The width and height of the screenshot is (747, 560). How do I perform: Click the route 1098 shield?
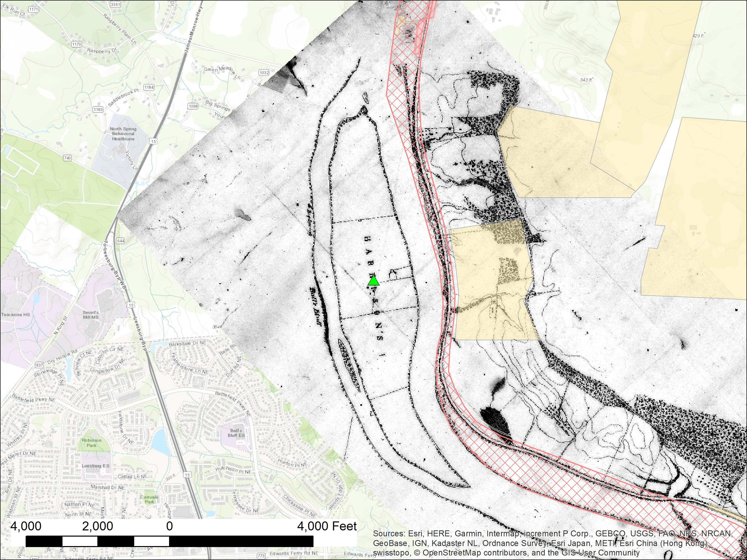click(x=193, y=106)
